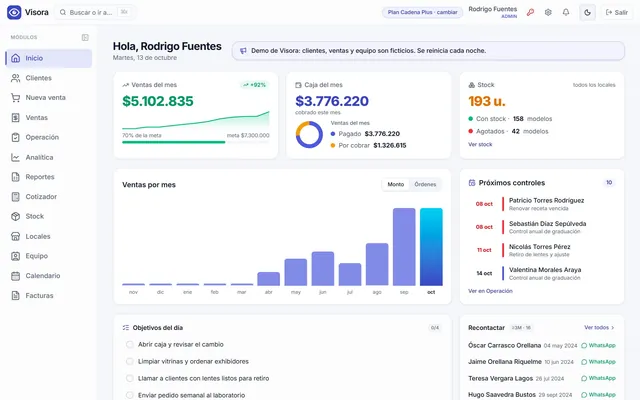The height and width of the screenshot is (400, 640).
Task: Check Llamar a clientes con lentes listos
Action: 129,378
